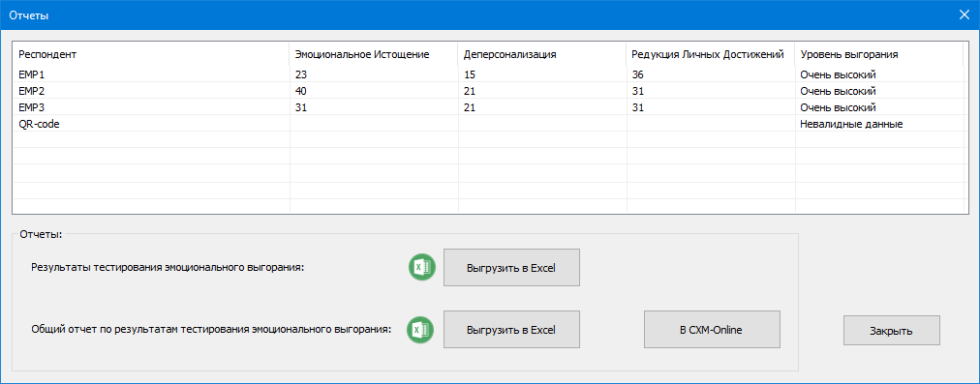Click the Закрыть button

(891, 331)
